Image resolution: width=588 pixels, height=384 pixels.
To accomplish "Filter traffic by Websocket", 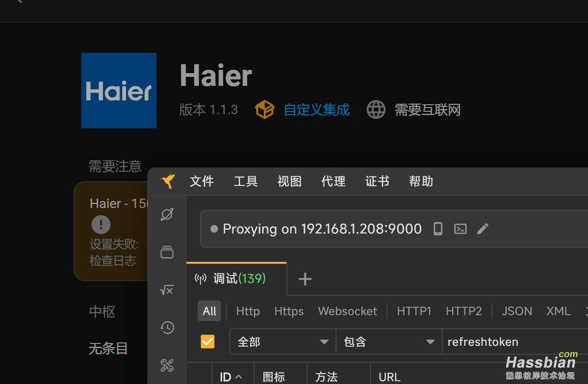I will [x=347, y=311].
